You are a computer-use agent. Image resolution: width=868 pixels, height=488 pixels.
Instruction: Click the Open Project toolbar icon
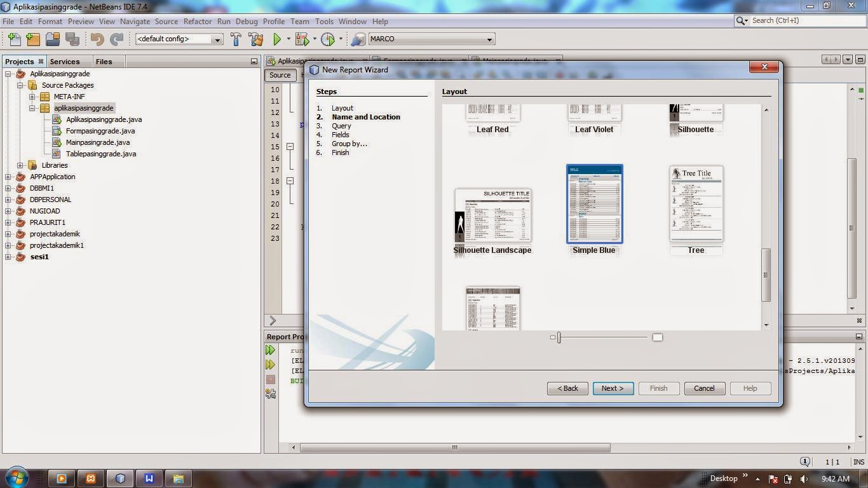(53, 39)
